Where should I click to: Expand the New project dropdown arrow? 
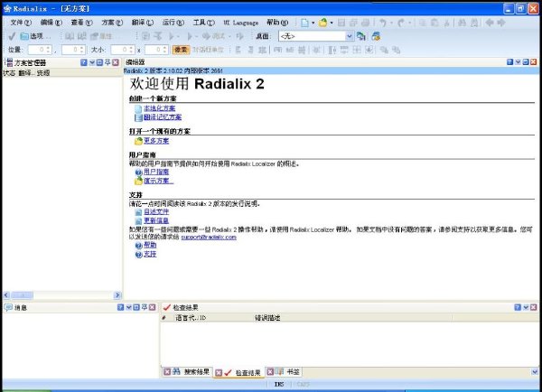tap(313, 23)
